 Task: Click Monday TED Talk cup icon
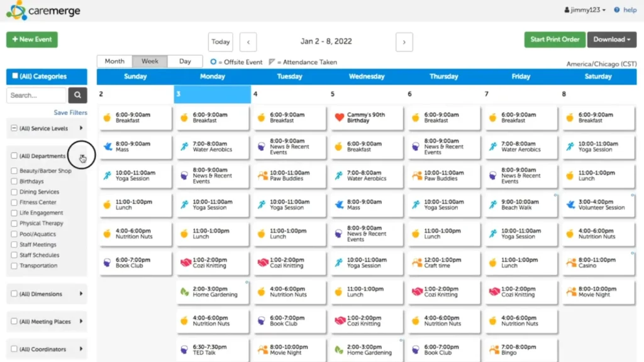point(184,349)
